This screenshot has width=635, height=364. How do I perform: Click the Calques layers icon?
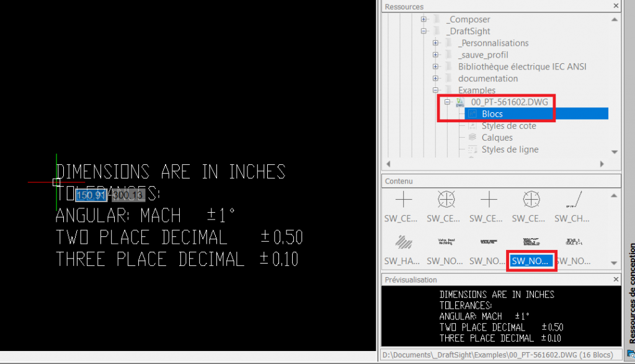pyautogui.click(x=472, y=137)
